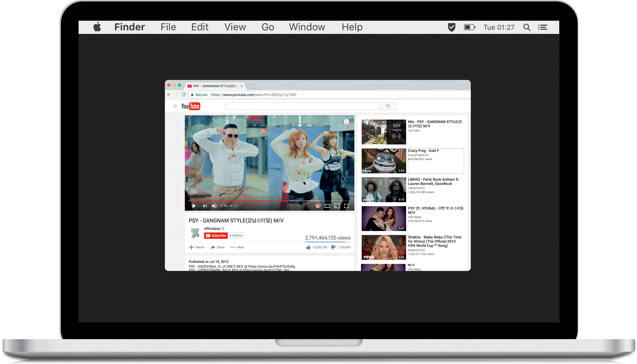Click the shield icon in menu bar
This screenshot has width=637, height=364.
[451, 27]
